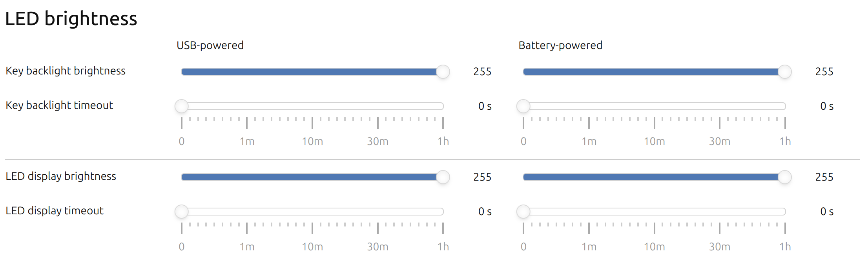Click the 255 value beside USB key backlight brightness
Image resolution: width=868 pixels, height=268 pixels.
pos(482,72)
